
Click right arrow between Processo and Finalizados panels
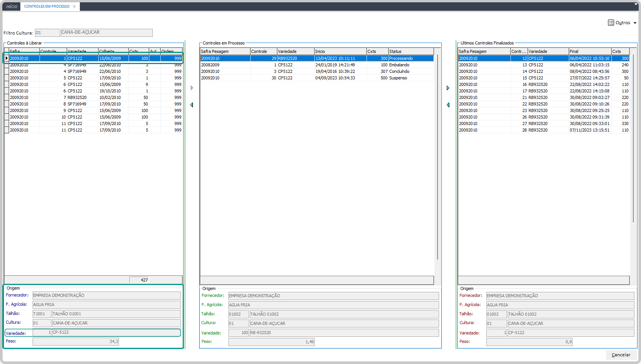tap(448, 88)
